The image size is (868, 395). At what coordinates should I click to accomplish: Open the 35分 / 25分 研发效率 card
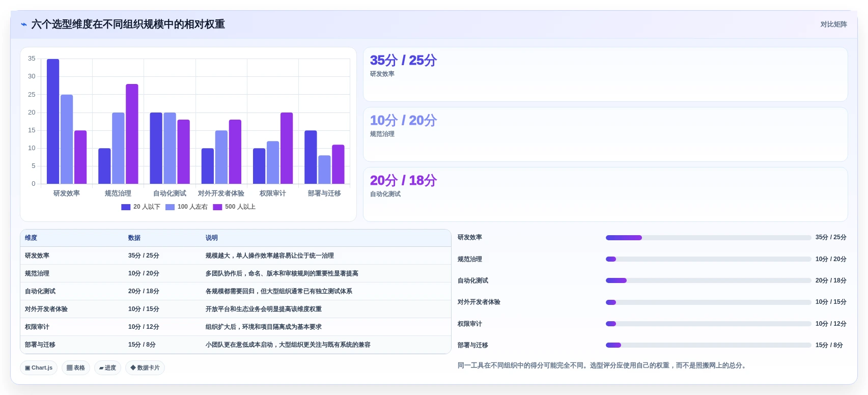[x=605, y=74]
